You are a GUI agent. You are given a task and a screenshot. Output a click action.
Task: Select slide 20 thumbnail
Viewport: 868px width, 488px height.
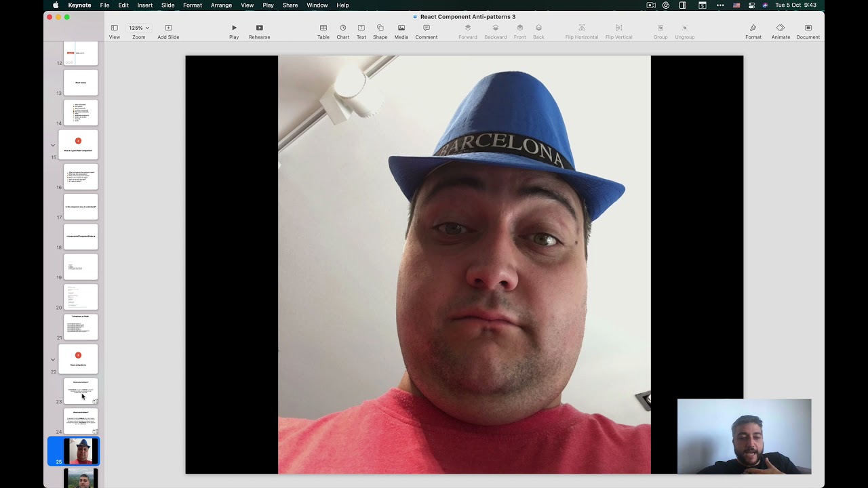81,297
